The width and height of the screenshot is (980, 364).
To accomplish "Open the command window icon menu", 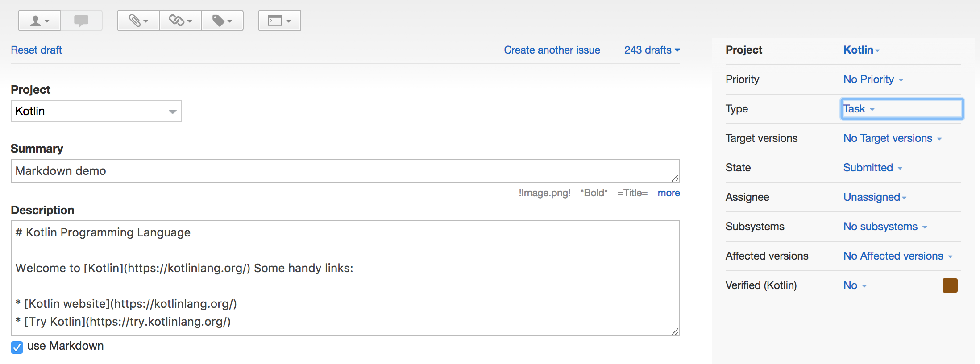I will (279, 21).
